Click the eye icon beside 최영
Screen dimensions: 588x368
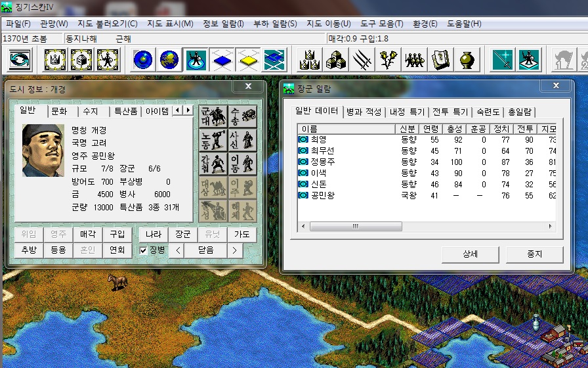303,140
